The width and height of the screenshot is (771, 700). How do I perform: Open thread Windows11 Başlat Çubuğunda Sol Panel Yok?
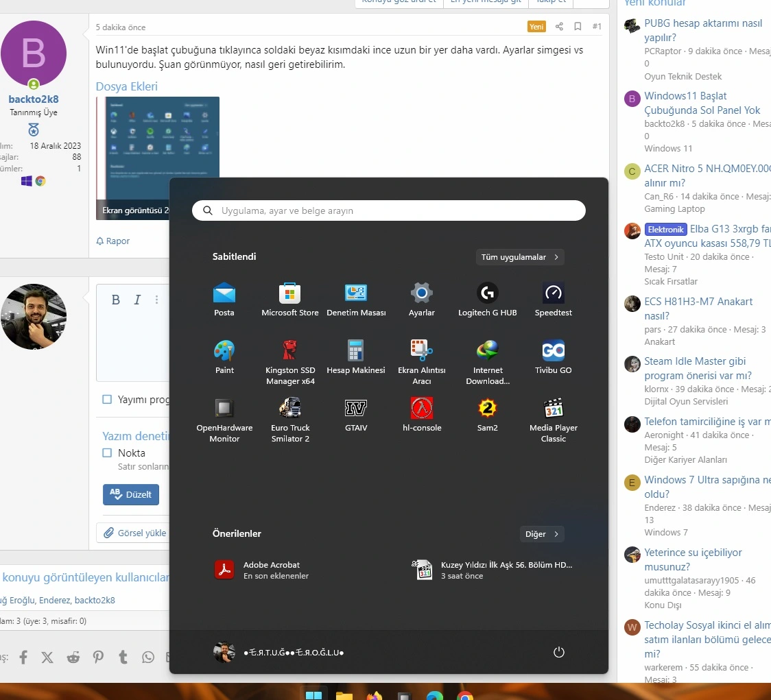[x=702, y=104]
